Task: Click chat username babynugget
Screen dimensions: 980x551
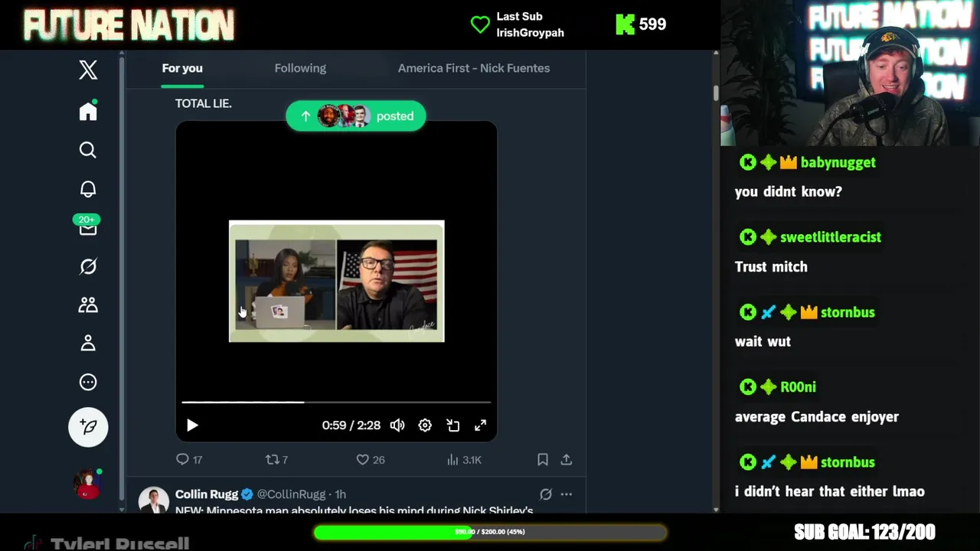Action: pos(838,162)
